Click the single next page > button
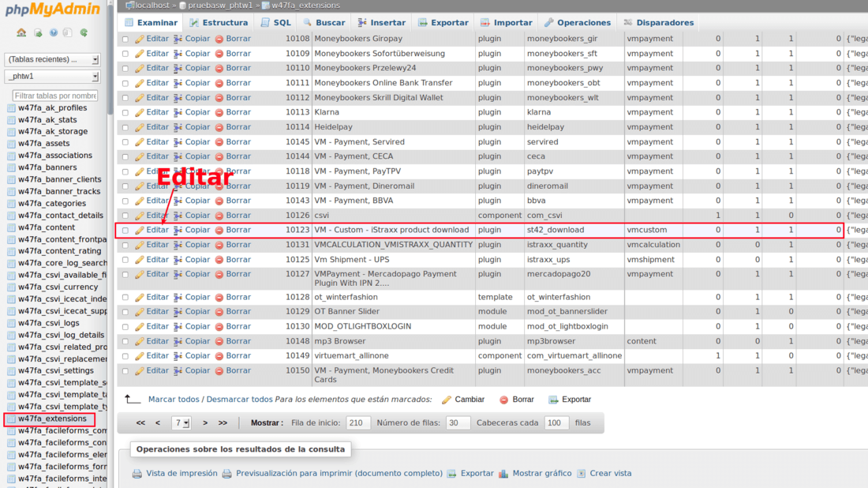The width and height of the screenshot is (868, 488). [205, 423]
